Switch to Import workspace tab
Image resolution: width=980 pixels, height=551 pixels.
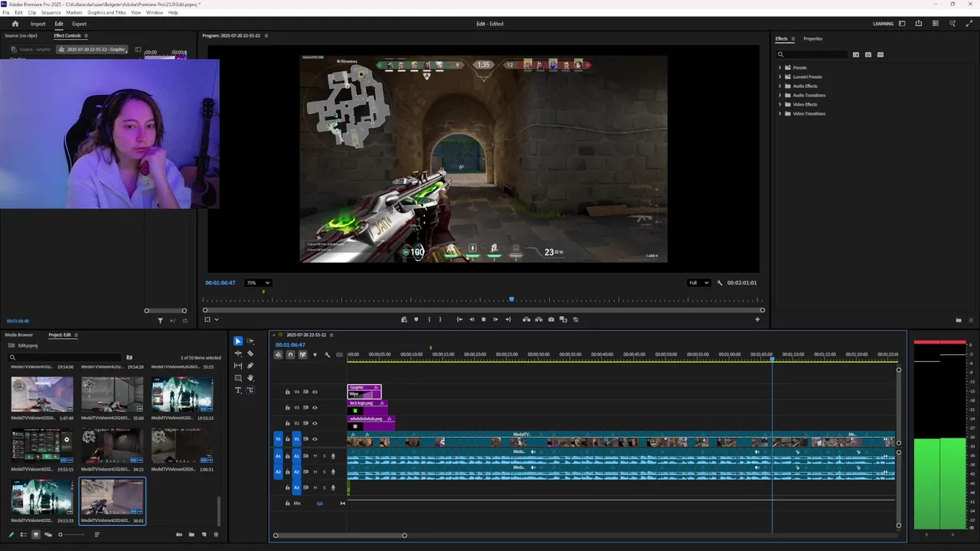(x=38, y=24)
